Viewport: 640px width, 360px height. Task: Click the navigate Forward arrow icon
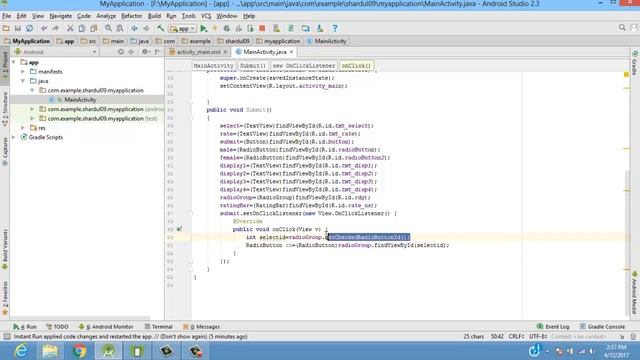click(x=146, y=28)
